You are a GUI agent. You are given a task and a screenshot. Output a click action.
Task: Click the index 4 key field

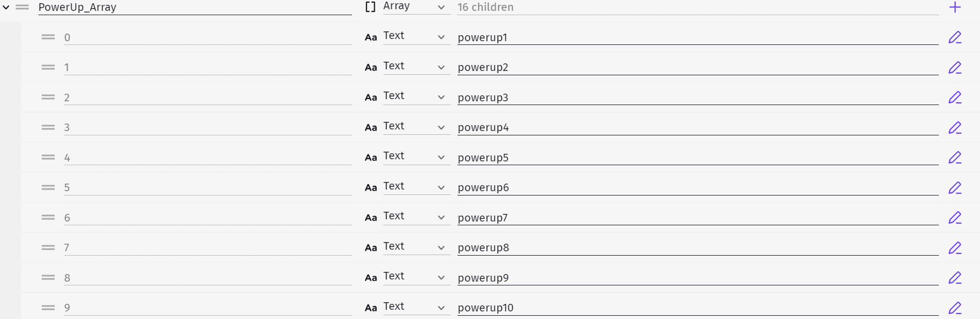pyautogui.click(x=207, y=158)
